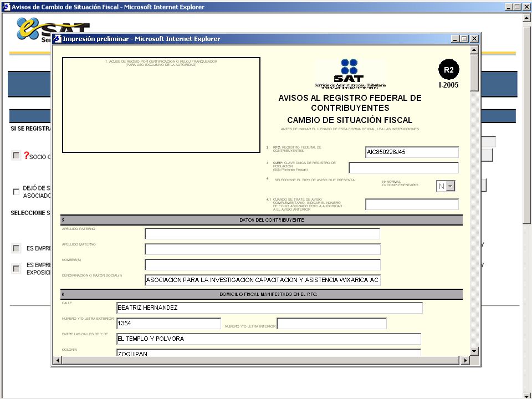The height and width of the screenshot is (399, 532).
Task: Click the CAMBIO DE SITUACIÓN FISCAL heading
Action: (x=350, y=120)
